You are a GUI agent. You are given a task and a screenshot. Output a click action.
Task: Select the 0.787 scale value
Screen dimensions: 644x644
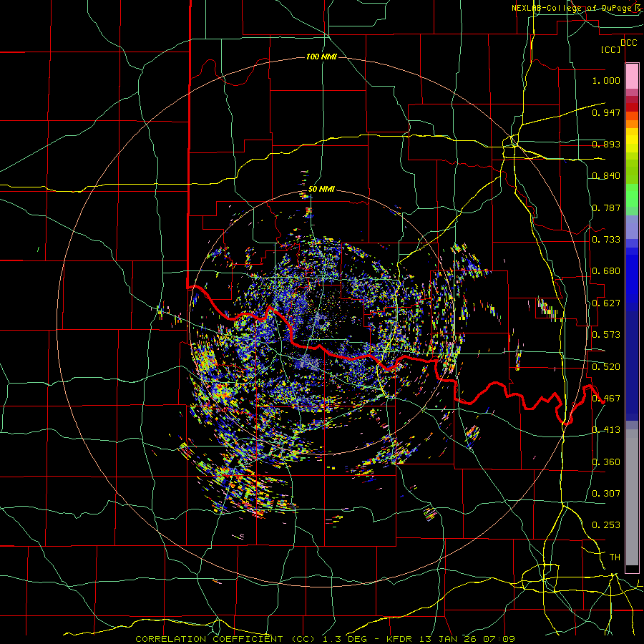click(606, 208)
